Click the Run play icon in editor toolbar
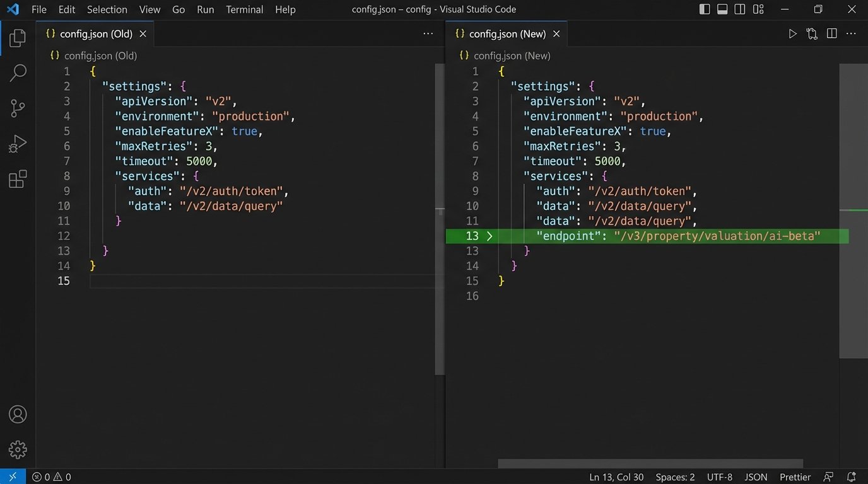Screen dimensions: 868x484 (793, 34)
